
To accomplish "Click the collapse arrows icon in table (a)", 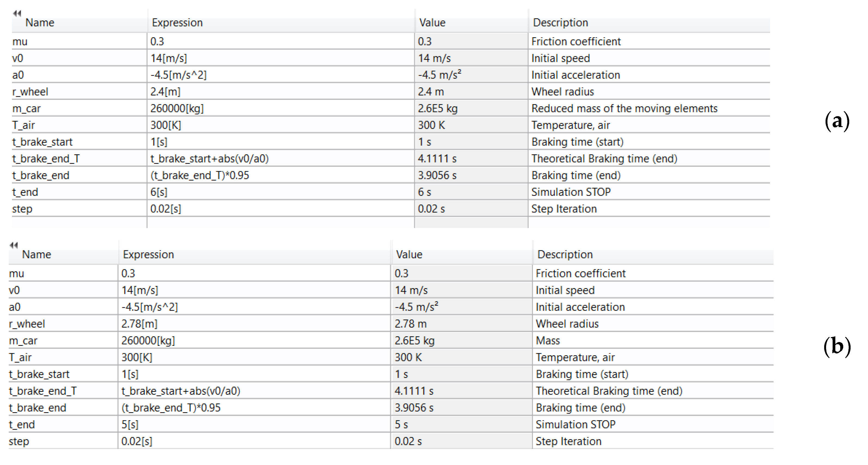I will tap(17, 13).
